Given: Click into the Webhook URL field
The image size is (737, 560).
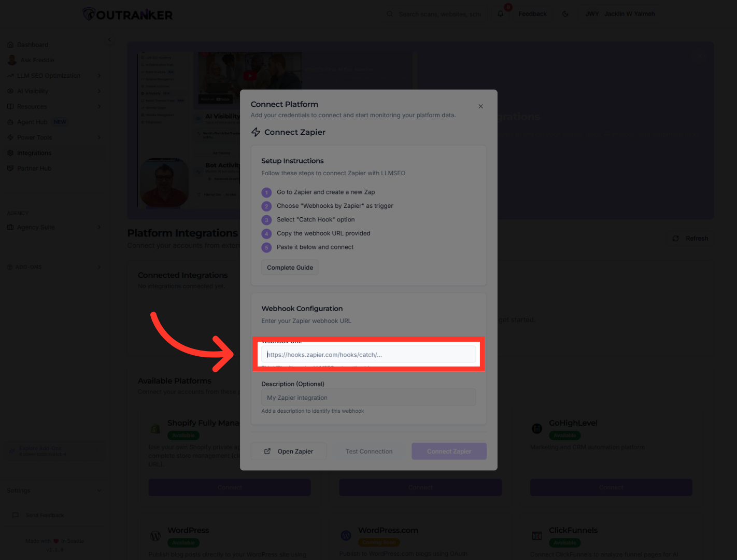Looking at the screenshot, I should pyautogui.click(x=368, y=355).
